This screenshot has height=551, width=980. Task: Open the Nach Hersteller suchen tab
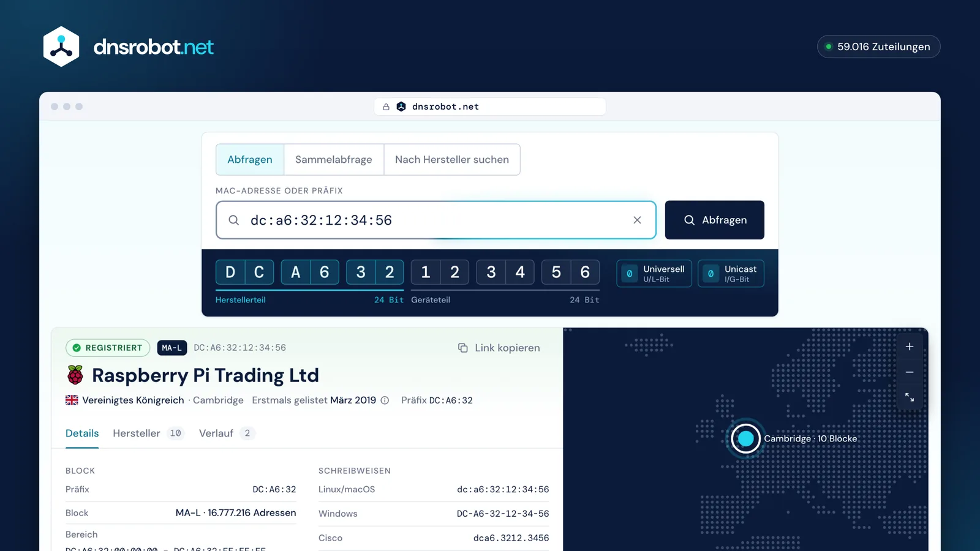point(452,160)
